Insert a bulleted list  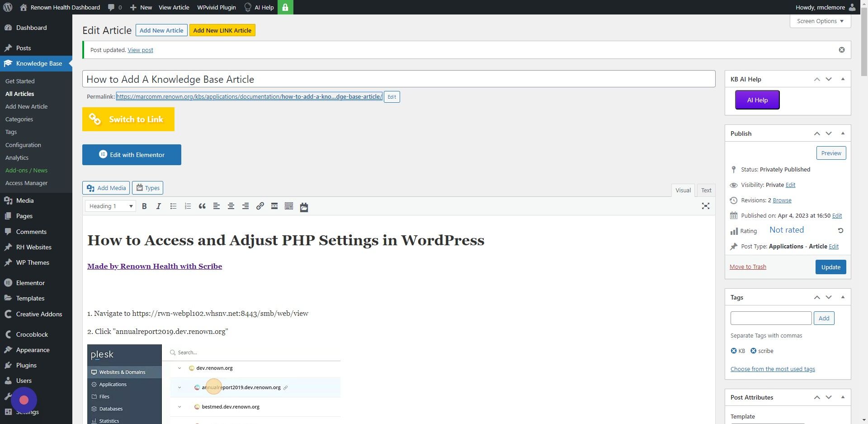[x=173, y=206]
